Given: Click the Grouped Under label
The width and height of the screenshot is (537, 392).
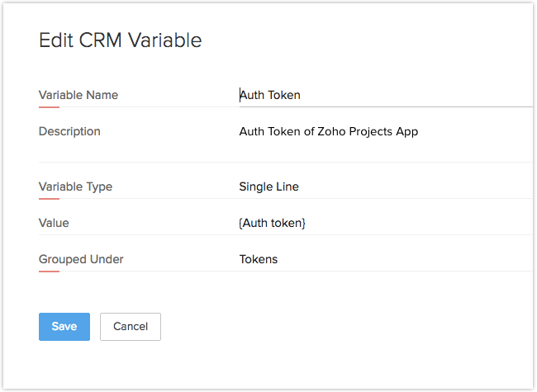Looking at the screenshot, I should (81, 259).
